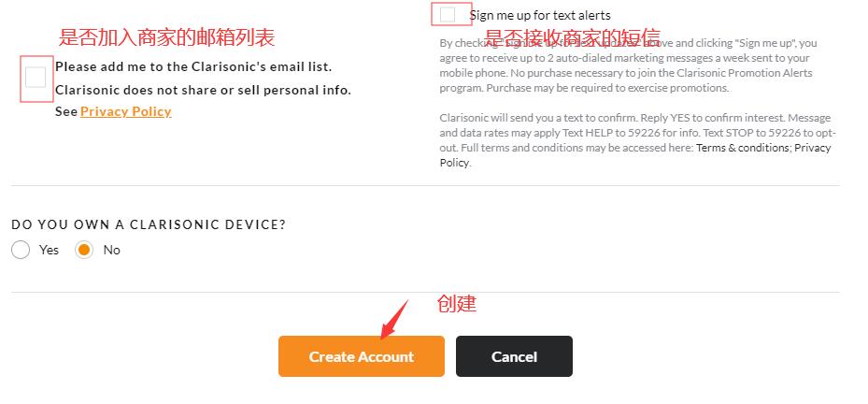
Task: Check the Clarisonic email list checkbox
Action: tap(36, 78)
